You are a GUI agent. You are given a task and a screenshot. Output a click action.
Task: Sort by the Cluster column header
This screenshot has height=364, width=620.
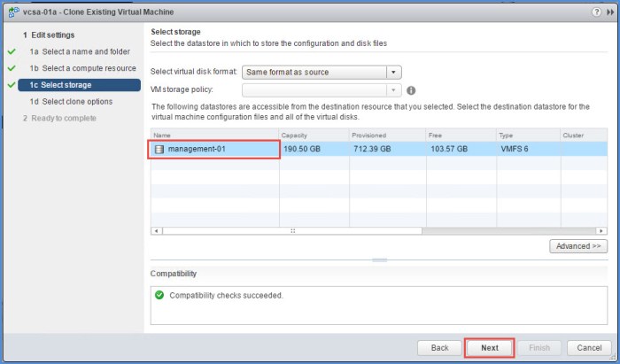coord(584,136)
